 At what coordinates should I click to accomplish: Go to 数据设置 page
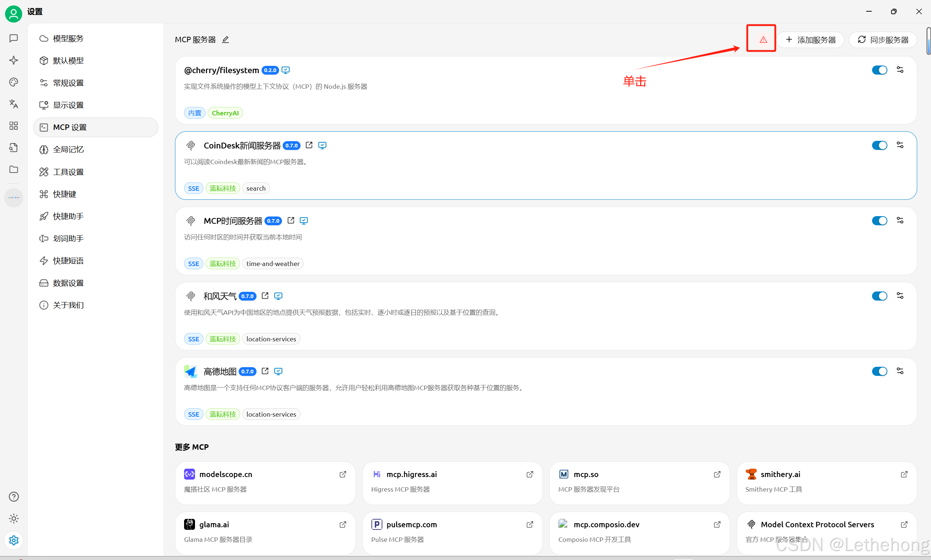point(95,283)
